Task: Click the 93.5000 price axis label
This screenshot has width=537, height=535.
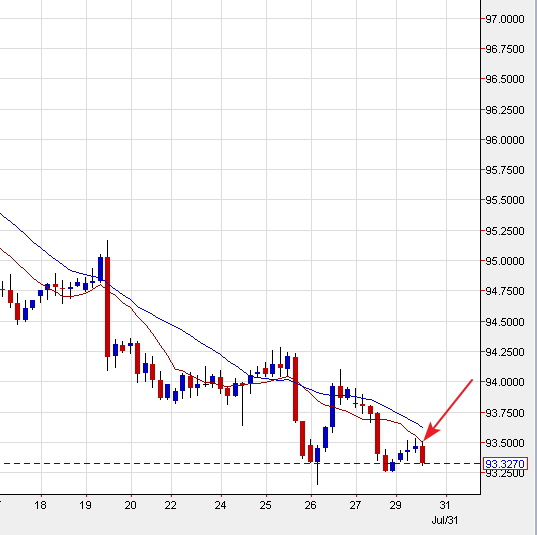Action: coord(505,443)
